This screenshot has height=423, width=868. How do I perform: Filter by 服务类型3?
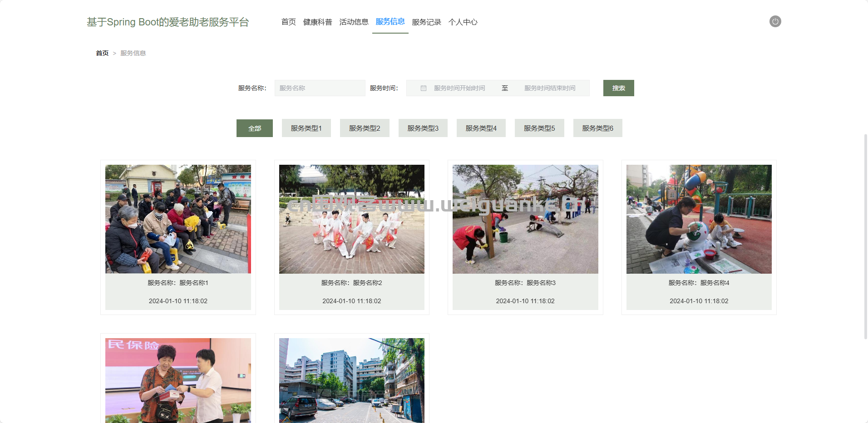click(423, 128)
